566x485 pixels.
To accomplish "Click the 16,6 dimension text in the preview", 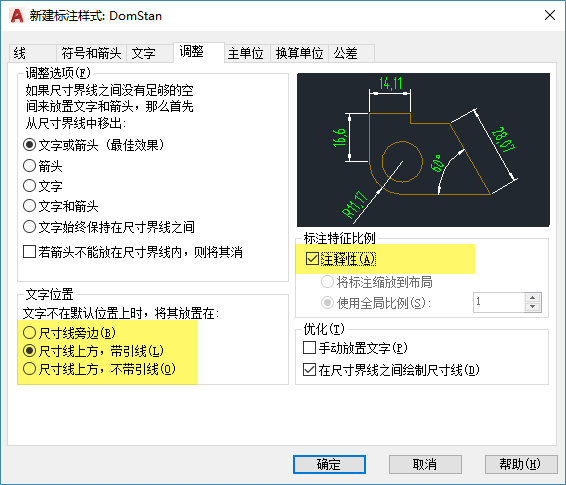I will pyautogui.click(x=340, y=137).
